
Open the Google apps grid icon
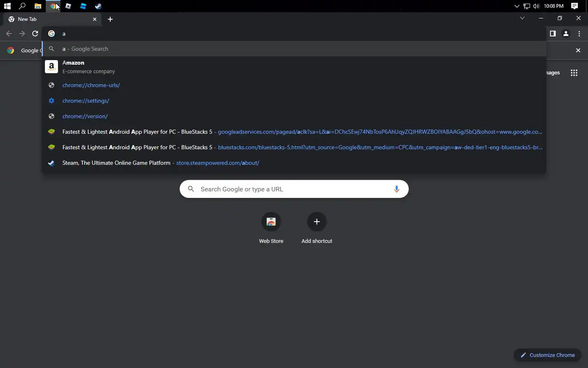pos(574,73)
